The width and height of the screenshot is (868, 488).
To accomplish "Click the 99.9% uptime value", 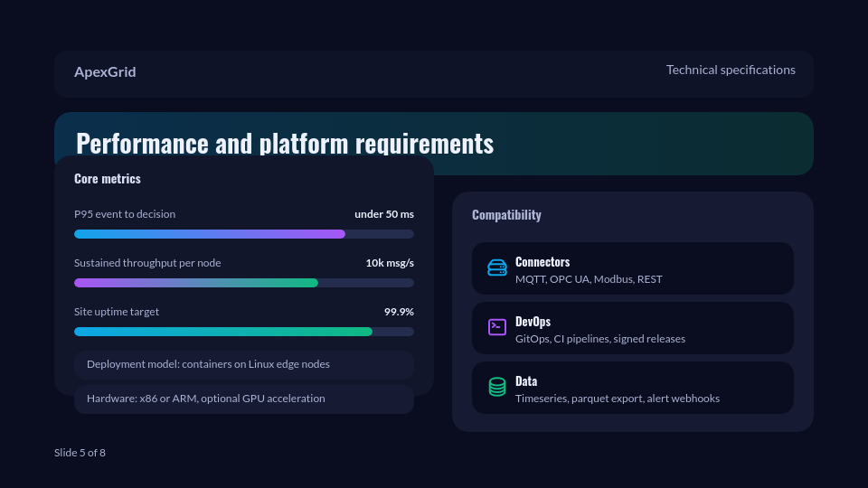I will point(399,312).
